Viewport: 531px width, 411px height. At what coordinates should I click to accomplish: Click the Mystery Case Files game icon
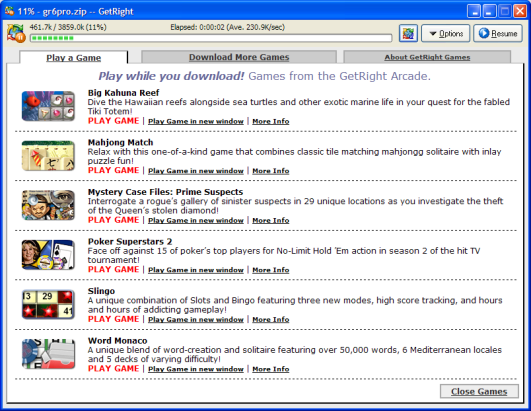[48, 205]
